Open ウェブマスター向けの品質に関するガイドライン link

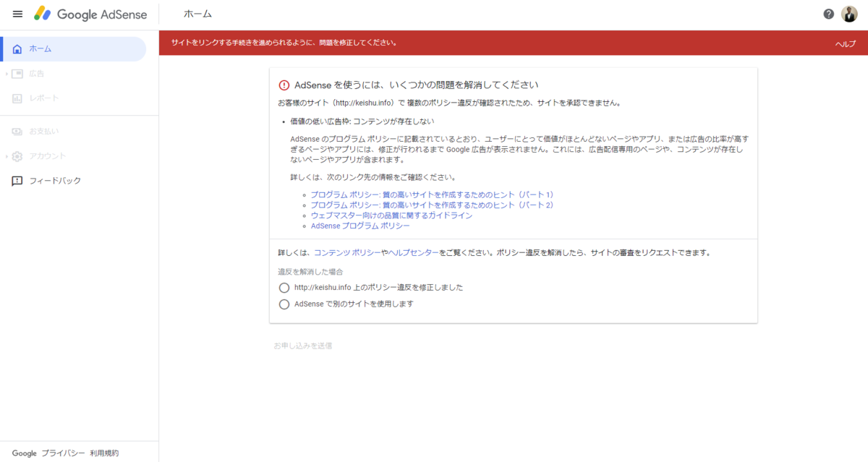[x=391, y=215]
